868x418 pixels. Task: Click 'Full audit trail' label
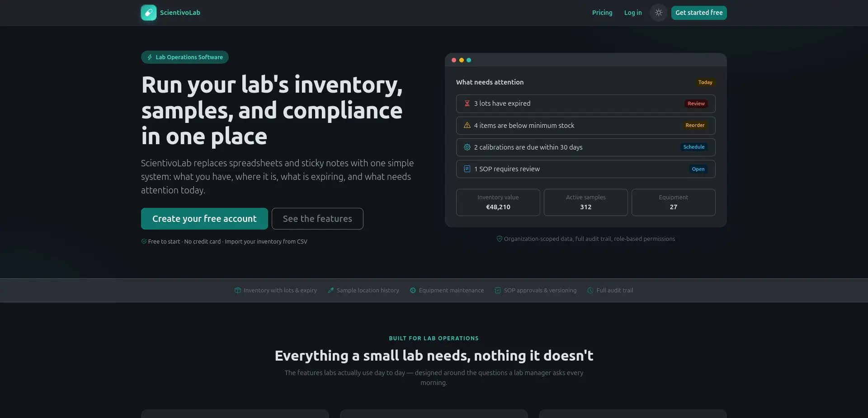click(614, 291)
